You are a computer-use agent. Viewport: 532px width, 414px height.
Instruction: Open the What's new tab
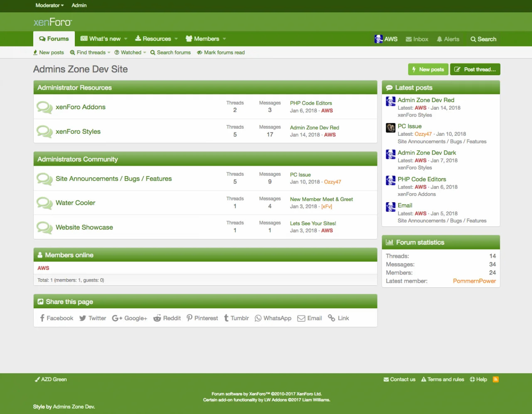tap(100, 39)
